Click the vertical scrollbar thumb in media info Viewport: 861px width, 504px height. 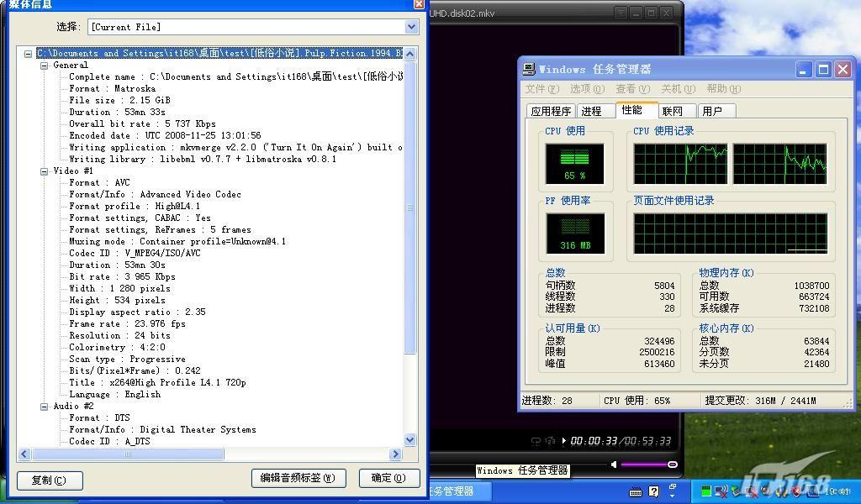[x=410, y=207]
